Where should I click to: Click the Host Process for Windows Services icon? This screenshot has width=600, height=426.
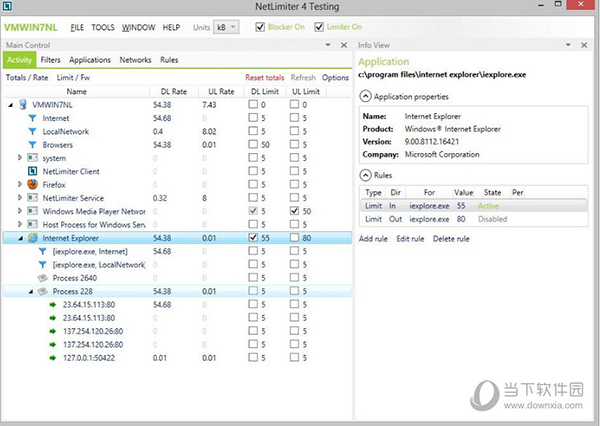tap(33, 224)
